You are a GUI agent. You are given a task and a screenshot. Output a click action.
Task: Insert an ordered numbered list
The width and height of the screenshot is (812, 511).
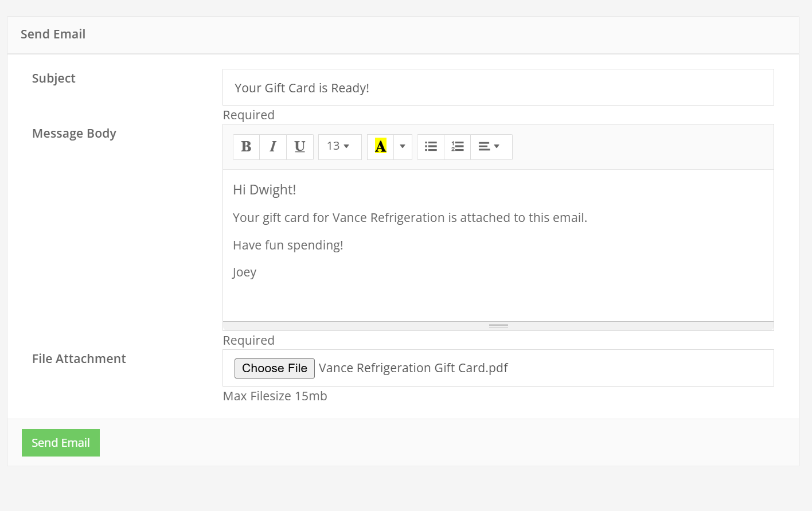[x=457, y=147]
